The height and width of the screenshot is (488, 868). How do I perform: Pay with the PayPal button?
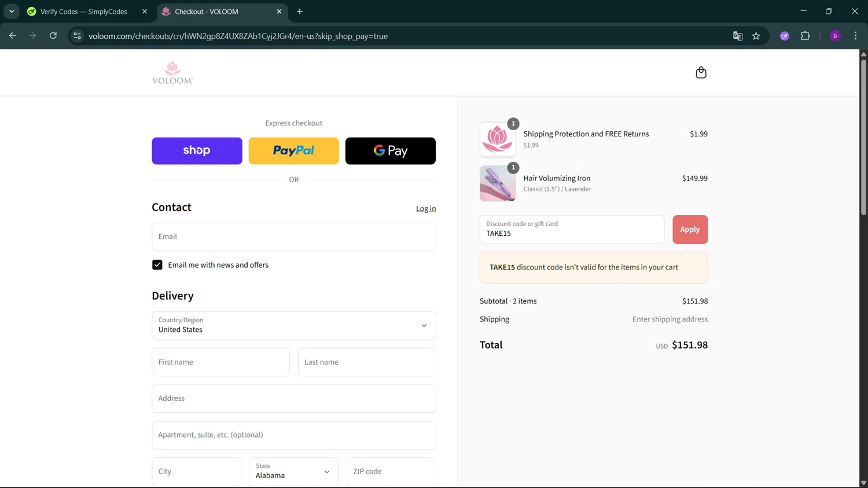tap(294, 151)
